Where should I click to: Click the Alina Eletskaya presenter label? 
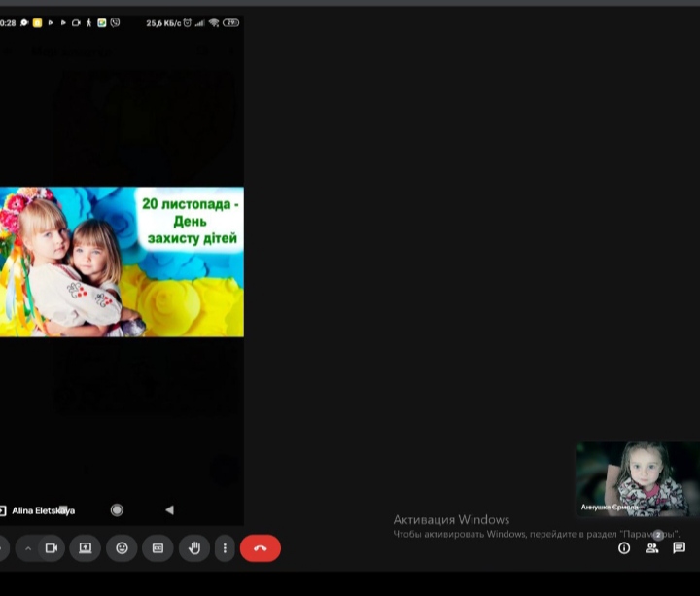[43, 510]
